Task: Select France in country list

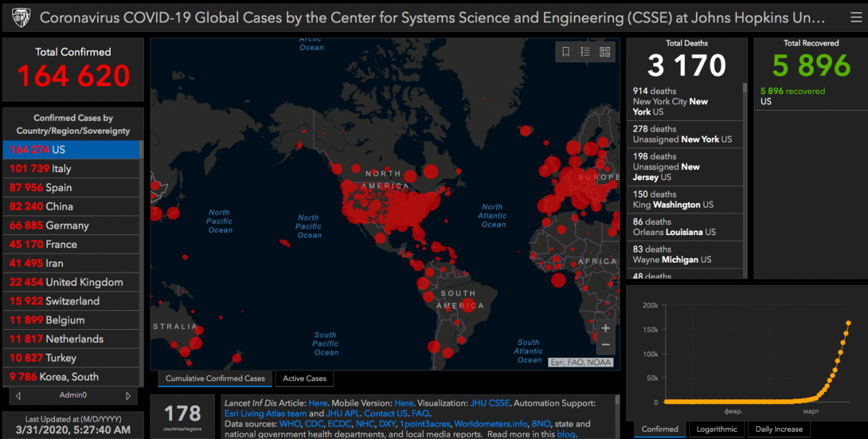Action: (71, 244)
